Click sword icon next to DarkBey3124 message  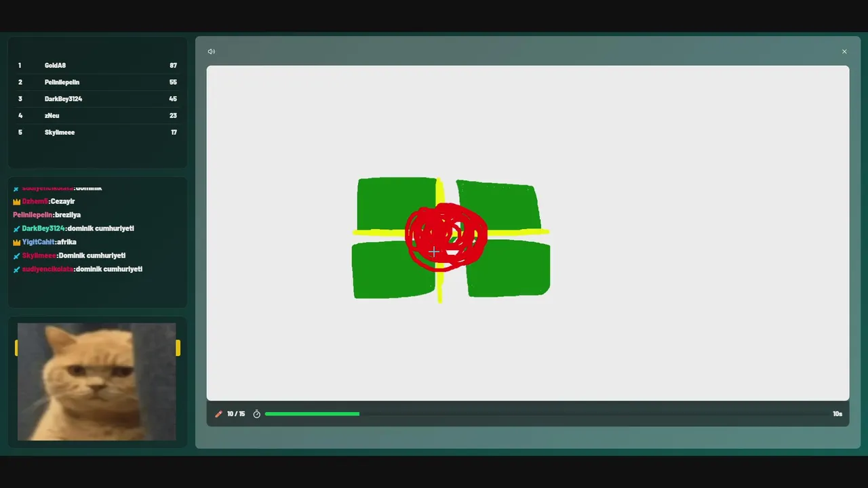coord(16,229)
